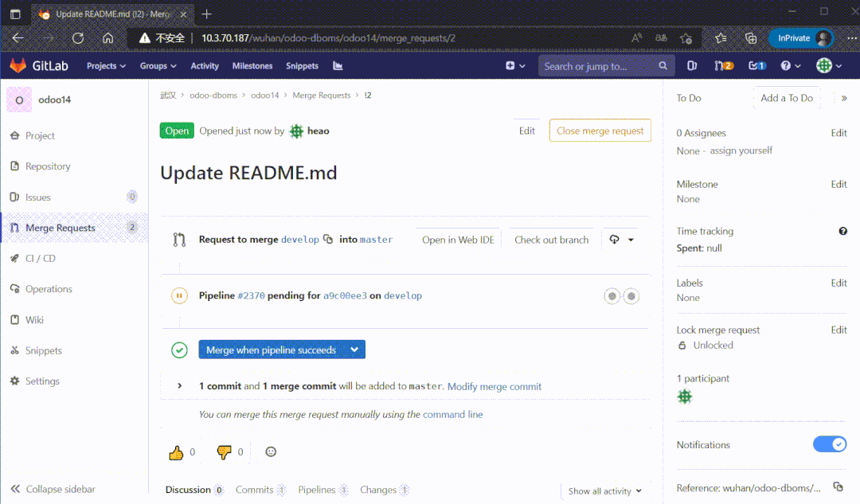The width and height of the screenshot is (860, 504).
Task: Click the thumbs up reaction icon
Action: pos(176,452)
